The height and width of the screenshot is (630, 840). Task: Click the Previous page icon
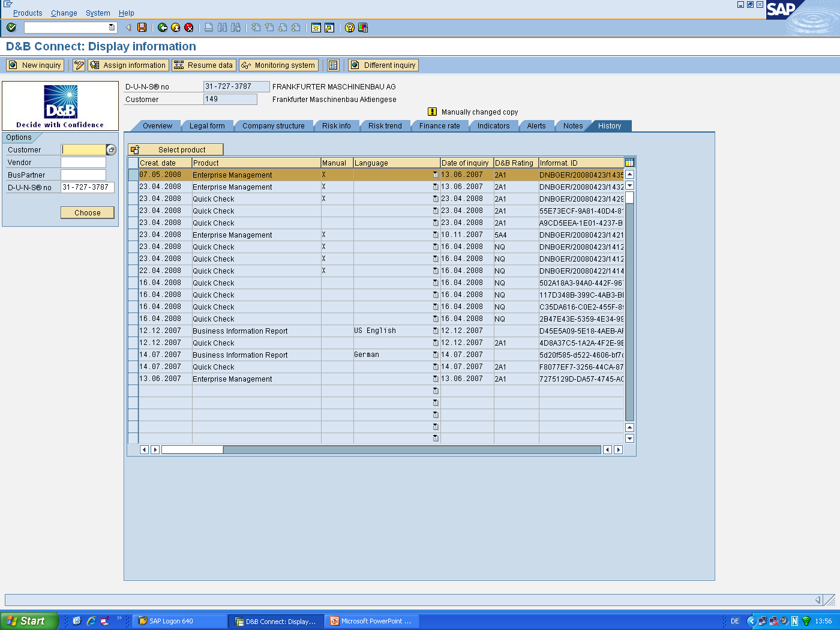tap(269, 28)
